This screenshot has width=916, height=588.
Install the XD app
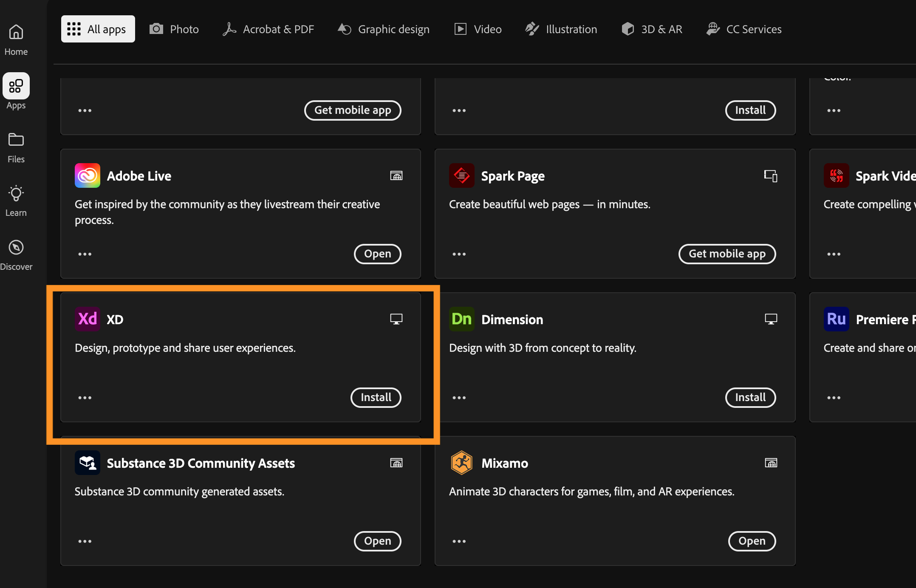(x=376, y=397)
